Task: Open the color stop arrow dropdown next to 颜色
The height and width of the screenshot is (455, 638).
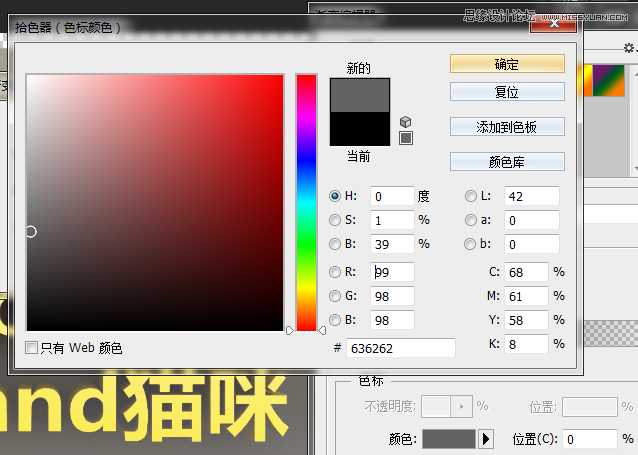Action: pyautogui.click(x=487, y=439)
